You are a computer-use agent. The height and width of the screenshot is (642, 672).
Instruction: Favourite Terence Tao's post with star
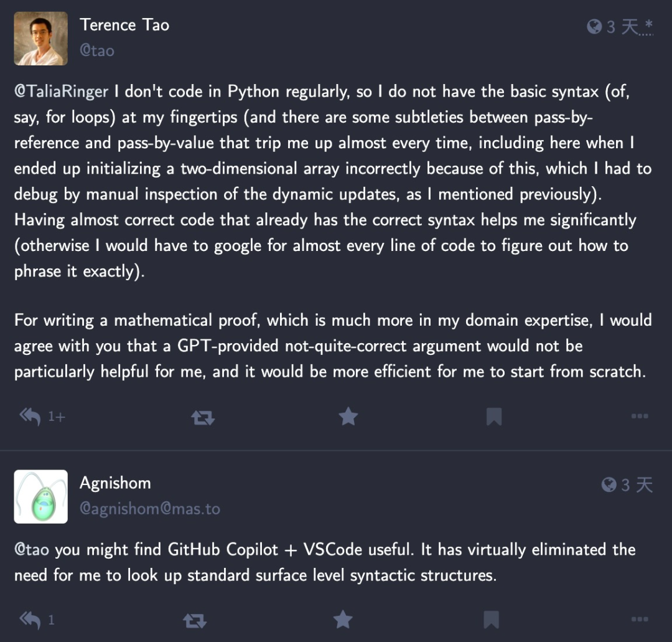coord(348,417)
